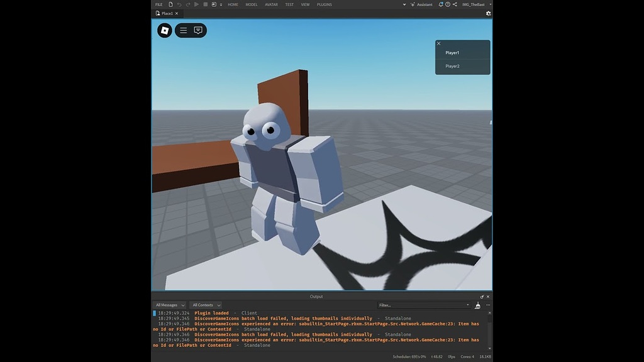Select Player1 in the player list

pos(452,53)
